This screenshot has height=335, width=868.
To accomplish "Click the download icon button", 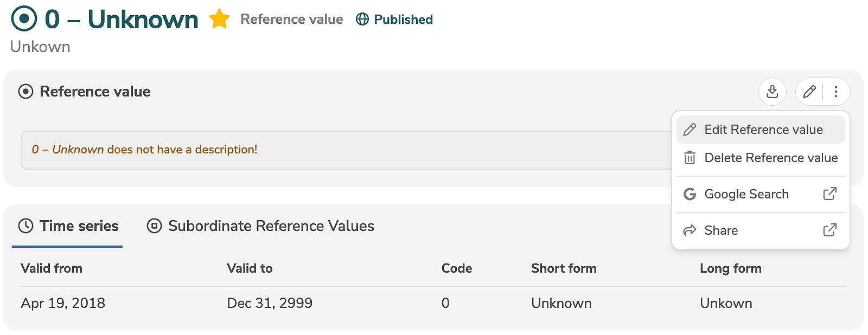I will click(x=772, y=92).
